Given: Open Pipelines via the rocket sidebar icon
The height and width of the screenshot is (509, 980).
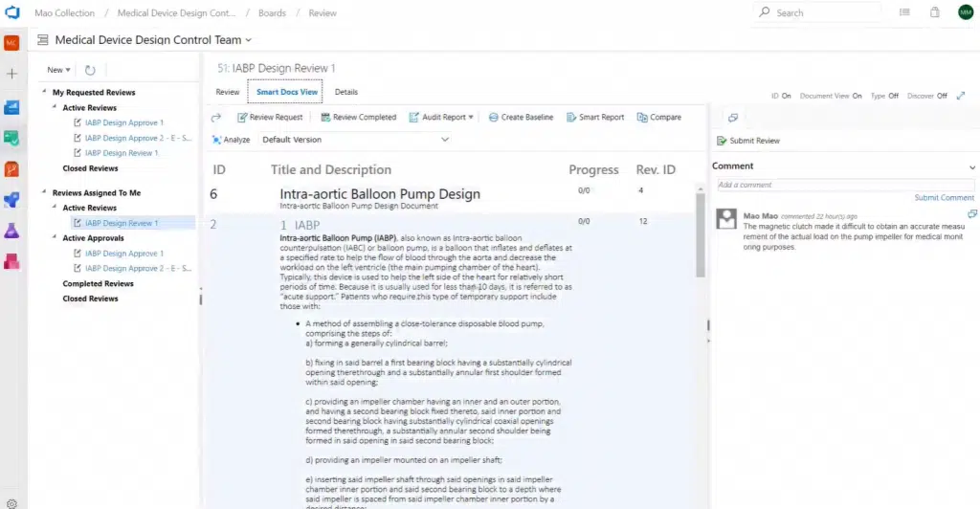Looking at the screenshot, I should click(x=12, y=200).
